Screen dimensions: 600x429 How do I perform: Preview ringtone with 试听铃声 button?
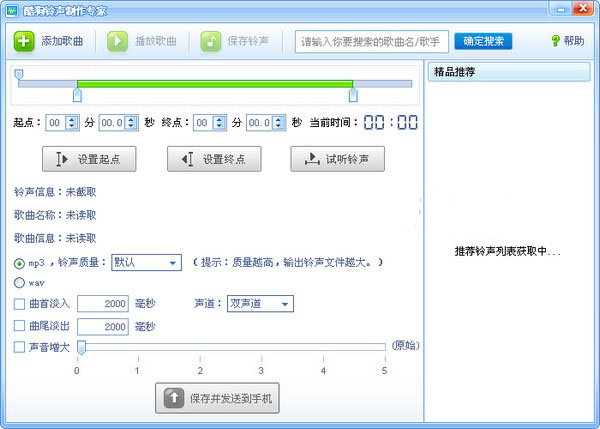337,159
